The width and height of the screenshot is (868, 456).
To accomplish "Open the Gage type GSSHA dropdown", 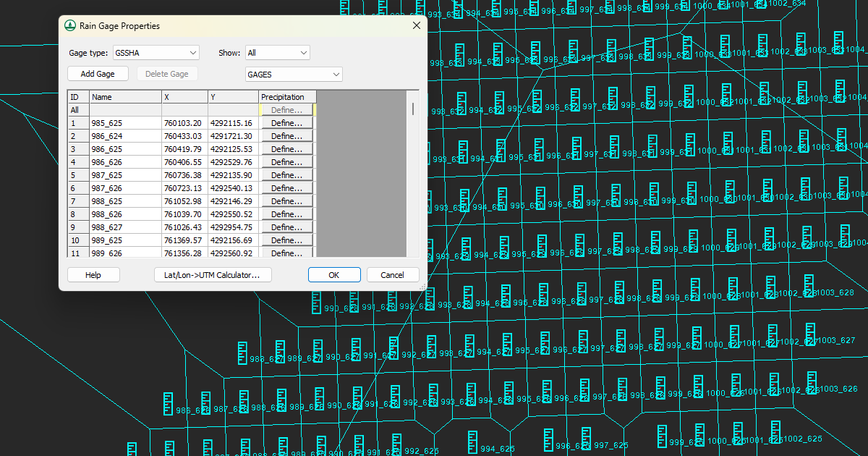I will 156,53.
